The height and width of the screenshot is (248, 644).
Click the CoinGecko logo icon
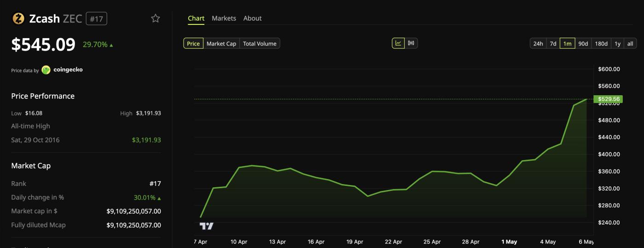pyautogui.click(x=46, y=70)
